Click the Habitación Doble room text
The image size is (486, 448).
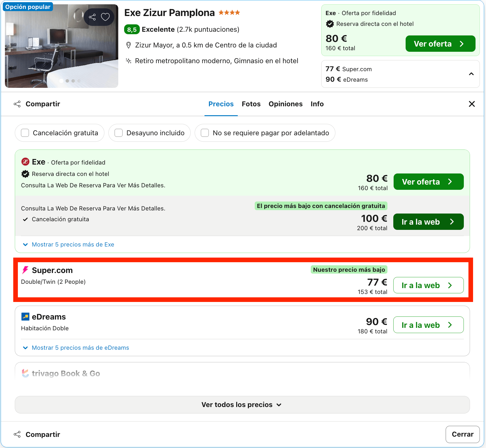tap(45, 328)
